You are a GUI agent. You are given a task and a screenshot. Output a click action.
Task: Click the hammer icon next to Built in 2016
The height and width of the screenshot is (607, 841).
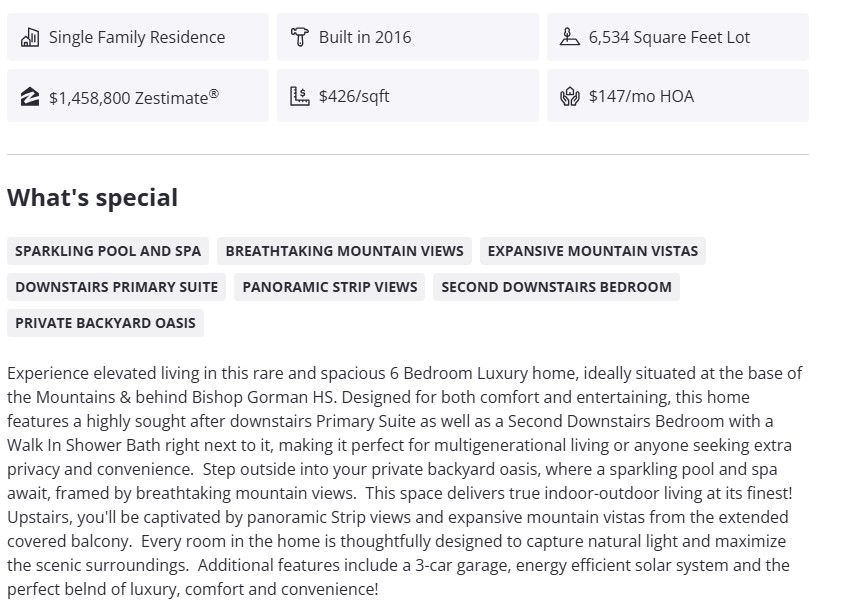coord(300,38)
